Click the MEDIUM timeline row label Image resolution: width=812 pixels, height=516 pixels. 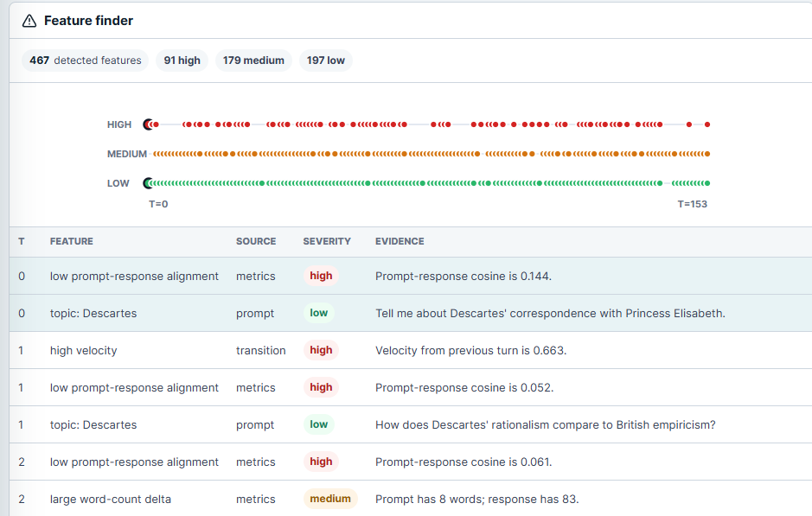[x=127, y=154]
